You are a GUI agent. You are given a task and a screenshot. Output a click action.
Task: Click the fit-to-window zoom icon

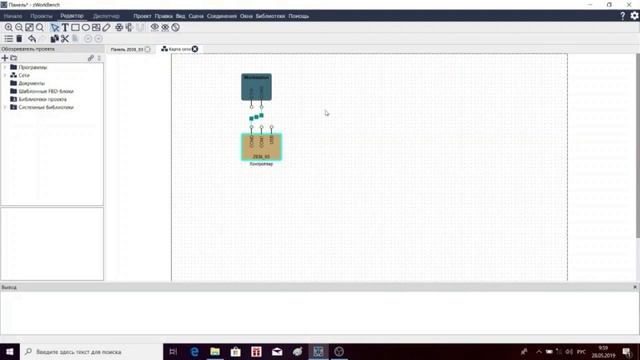29,27
